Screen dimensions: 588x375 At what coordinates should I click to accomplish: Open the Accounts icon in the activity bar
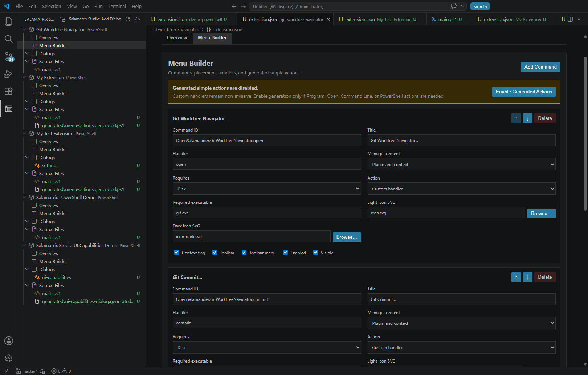coord(9,341)
